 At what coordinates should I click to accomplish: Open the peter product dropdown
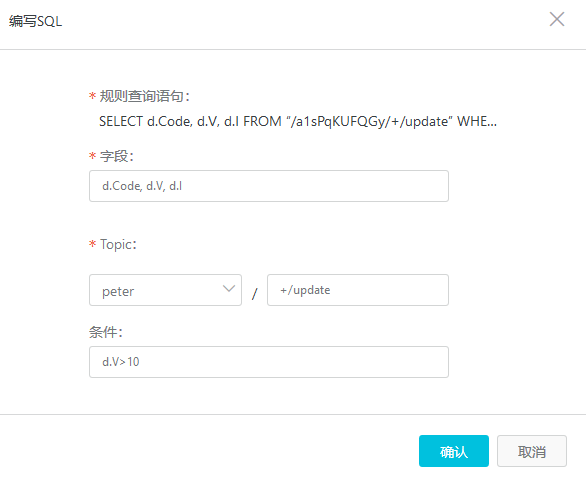coord(165,290)
